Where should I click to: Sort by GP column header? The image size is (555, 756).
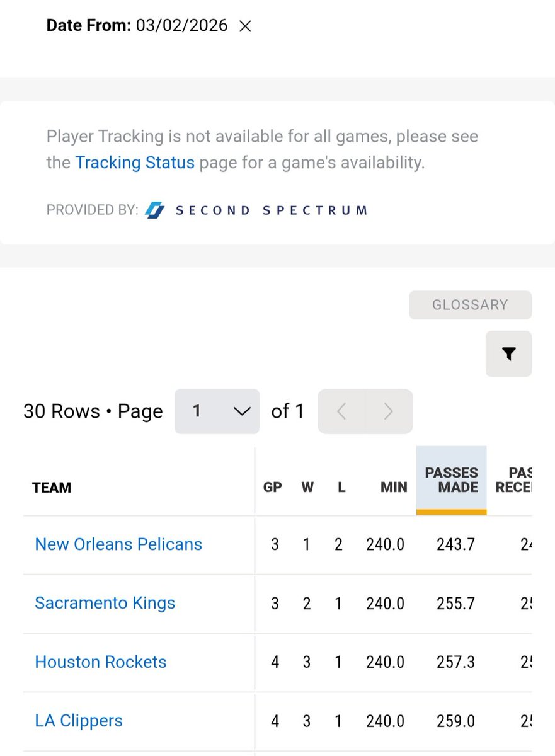tap(273, 488)
